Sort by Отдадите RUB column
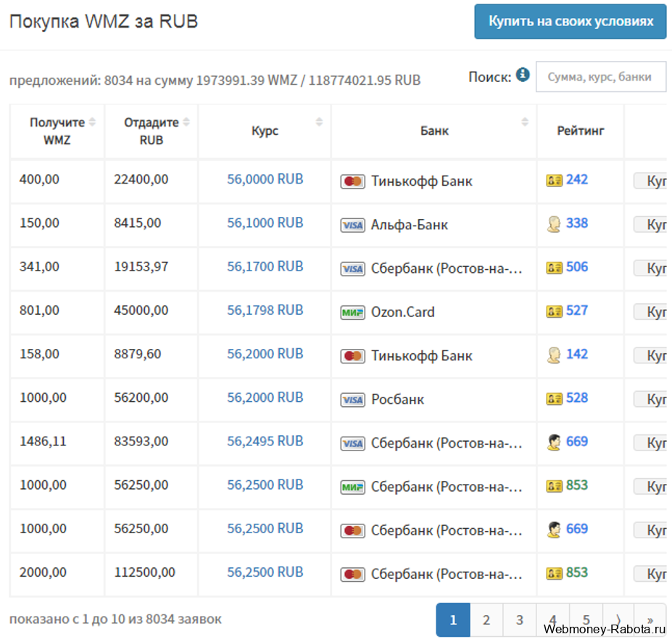672x642 pixels. pyautogui.click(x=152, y=131)
